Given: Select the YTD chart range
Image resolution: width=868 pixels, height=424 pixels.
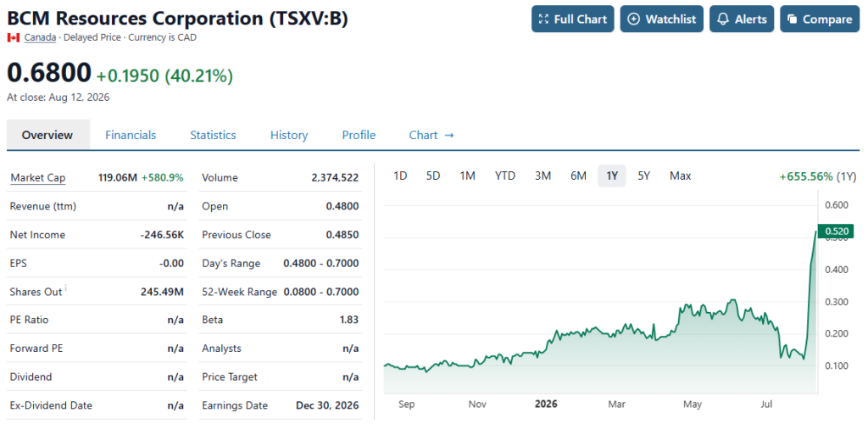Looking at the screenshot, I should coord(505,176).
